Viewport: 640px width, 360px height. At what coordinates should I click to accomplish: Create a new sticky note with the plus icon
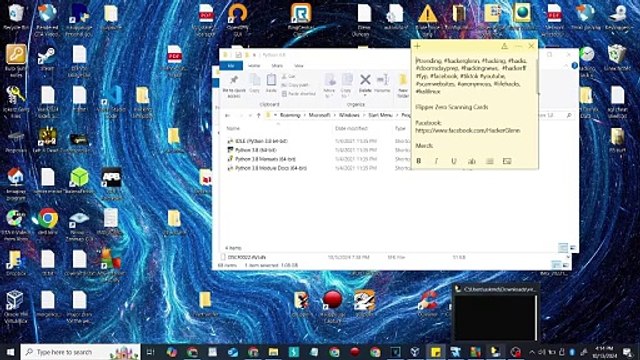pos(417,46)
